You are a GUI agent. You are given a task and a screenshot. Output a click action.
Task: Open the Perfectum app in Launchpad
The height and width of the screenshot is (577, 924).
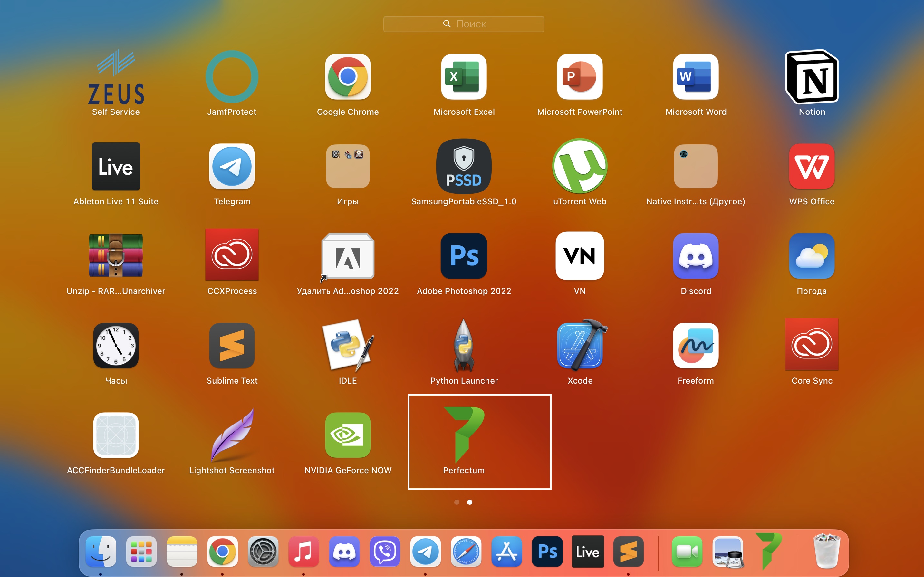(464, 435)
